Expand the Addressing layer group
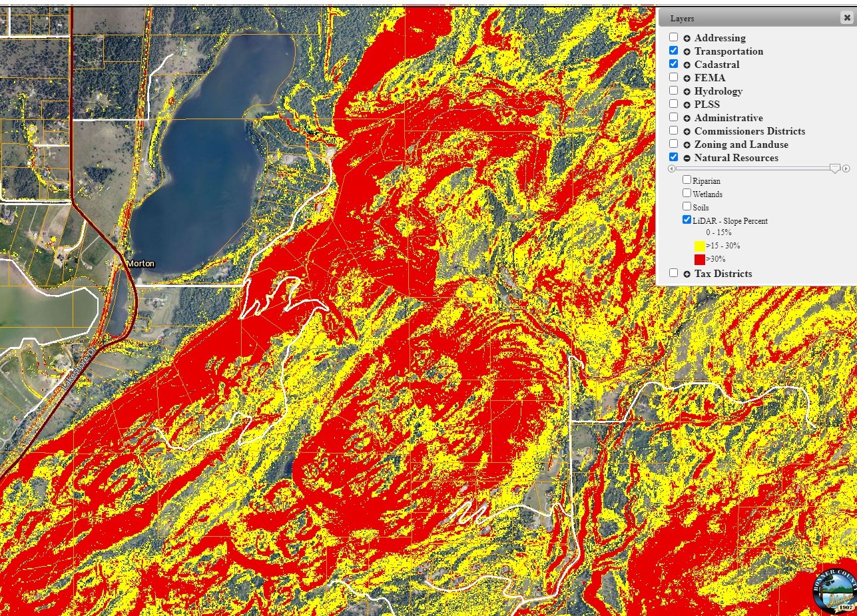The height and width of the screenshot is (616, 857). click(x=687, y=39)
